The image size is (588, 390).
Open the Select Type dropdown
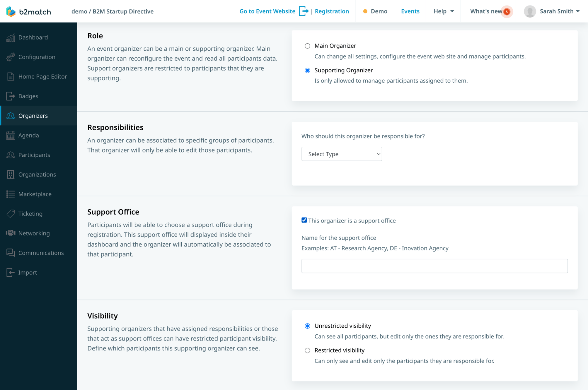pyautogui.click(x=342, y=154)
